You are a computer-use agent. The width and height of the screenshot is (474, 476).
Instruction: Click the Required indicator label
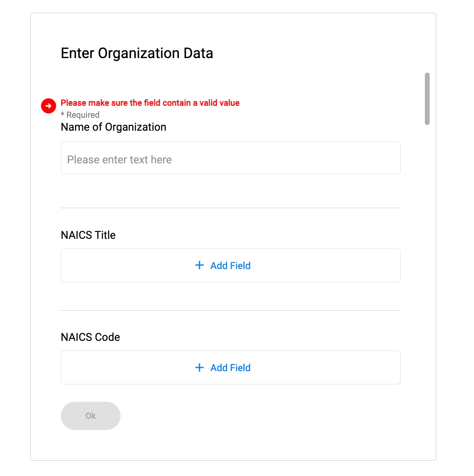coord(83,115)
